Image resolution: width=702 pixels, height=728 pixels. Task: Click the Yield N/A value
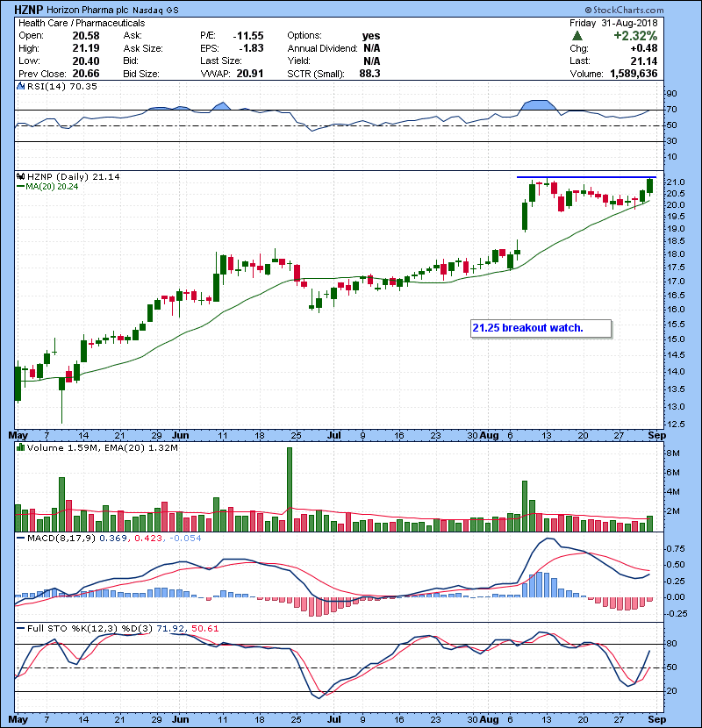point(372,61)
